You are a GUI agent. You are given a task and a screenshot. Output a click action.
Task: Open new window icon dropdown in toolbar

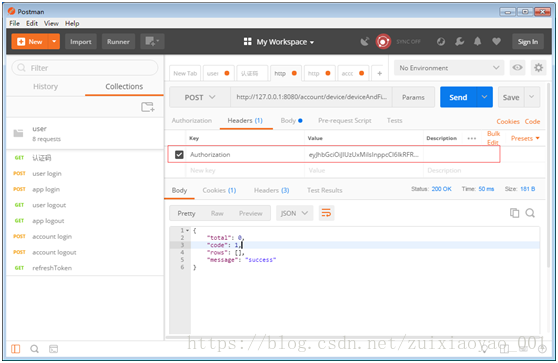(x=152, y=42)
